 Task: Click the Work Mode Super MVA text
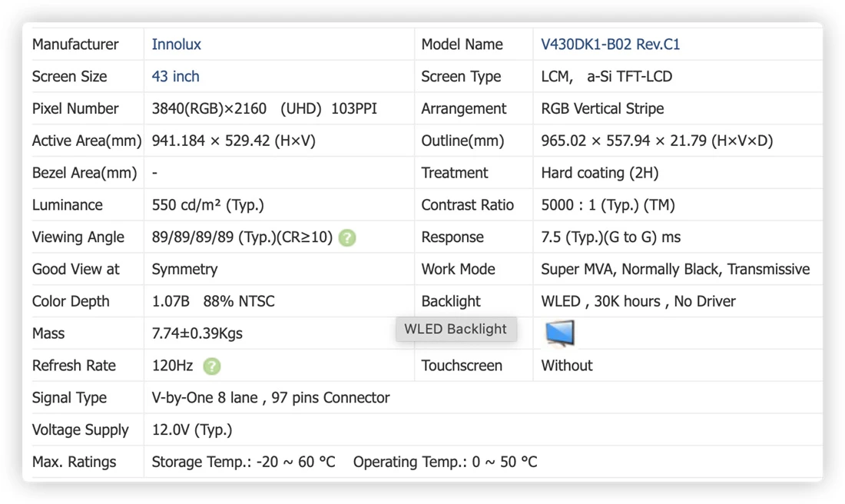pos(577,269)
